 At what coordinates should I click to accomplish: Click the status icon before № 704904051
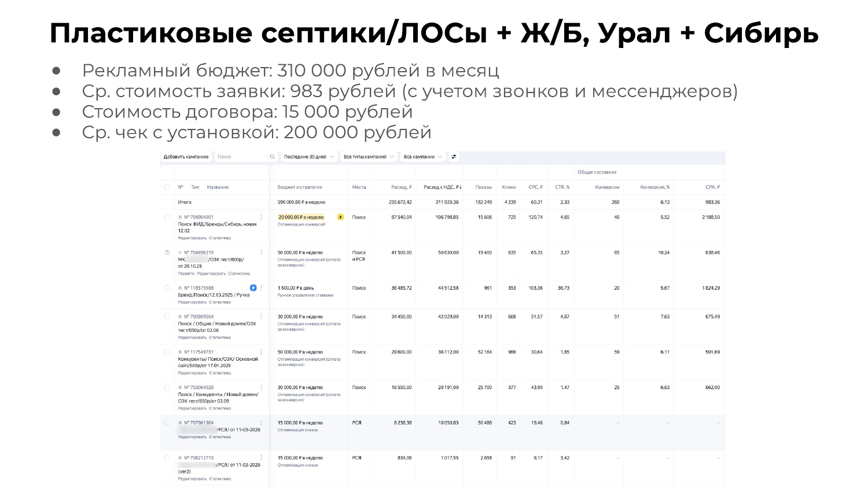click(x=180, y=217)
